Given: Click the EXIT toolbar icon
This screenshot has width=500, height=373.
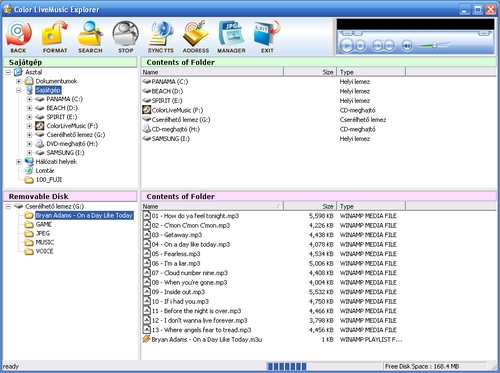Looking at the screenshot, I should point(267,37).
